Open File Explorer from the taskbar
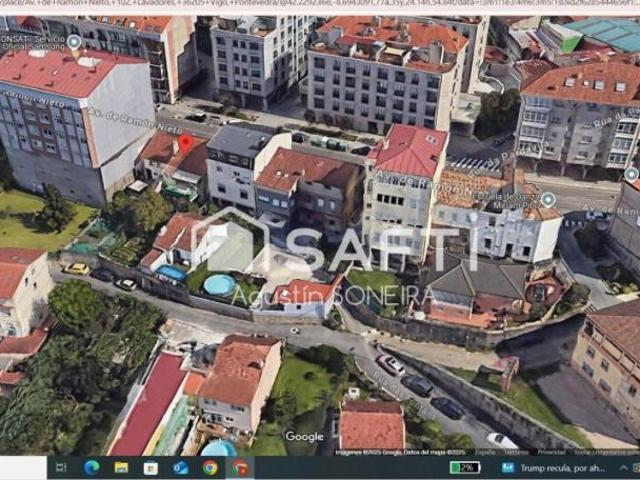Screen dimensions: 640x480 (121, 467)
